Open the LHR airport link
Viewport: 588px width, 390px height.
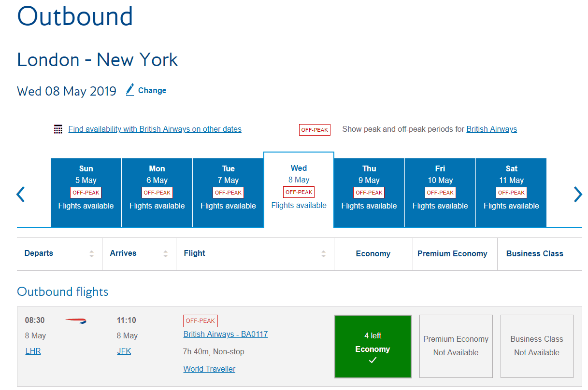coord(33,351)
